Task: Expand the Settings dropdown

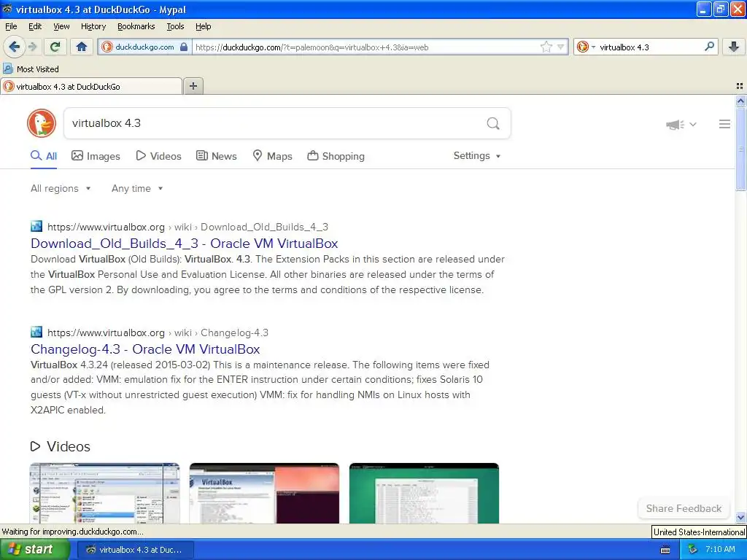Action: point(477,156)
